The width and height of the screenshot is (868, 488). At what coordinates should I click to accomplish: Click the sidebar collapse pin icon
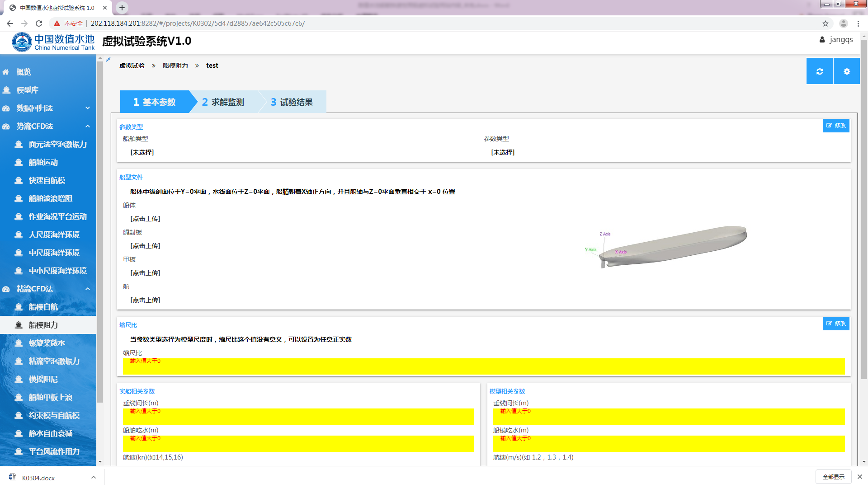[x=108, y=59]
